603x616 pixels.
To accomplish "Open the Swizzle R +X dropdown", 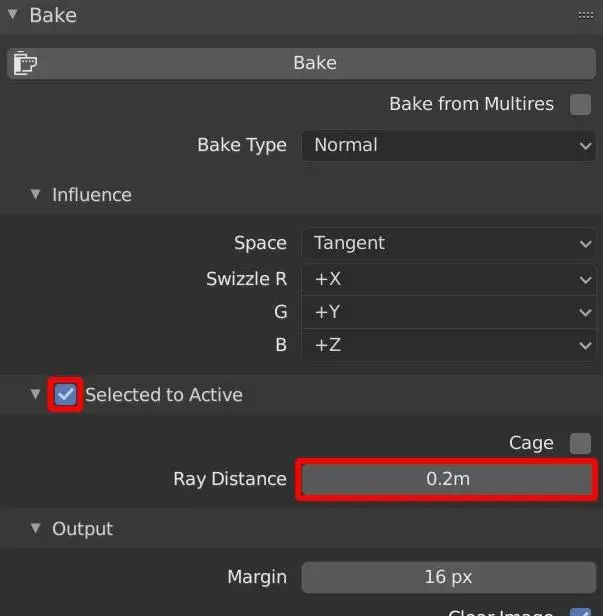I will coord(448,279).
